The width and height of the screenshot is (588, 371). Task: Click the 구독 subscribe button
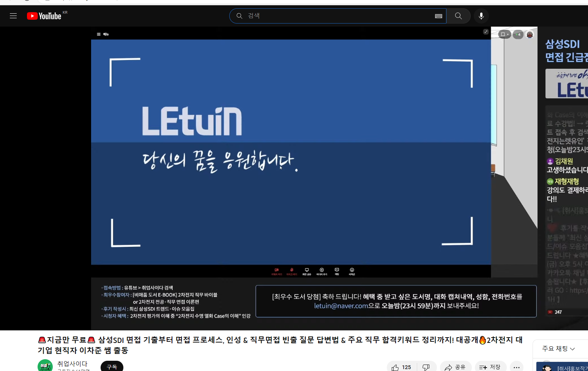tap(112, 366)
